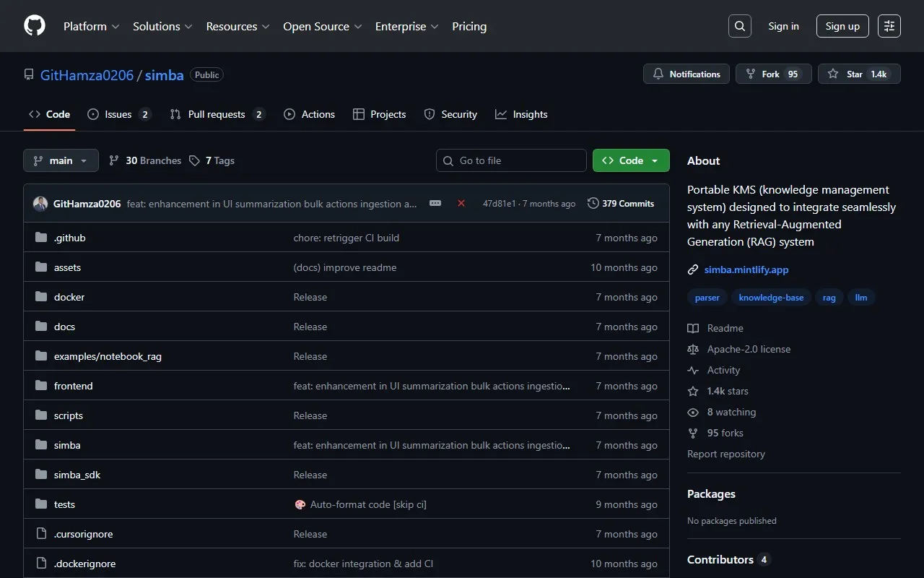
Task: Select the knowledge-base topic tag
Action: coord(771,298)
